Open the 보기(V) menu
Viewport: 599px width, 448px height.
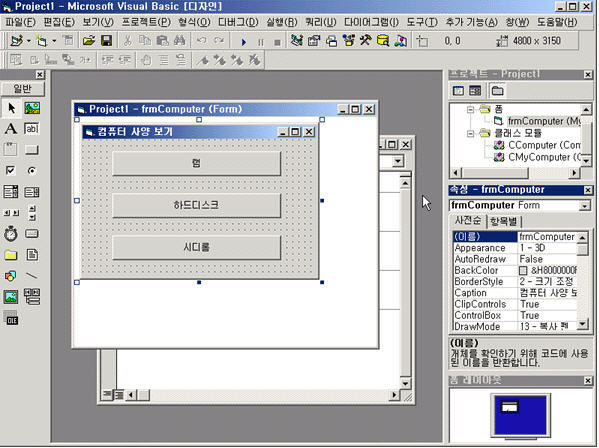[98, 22]
